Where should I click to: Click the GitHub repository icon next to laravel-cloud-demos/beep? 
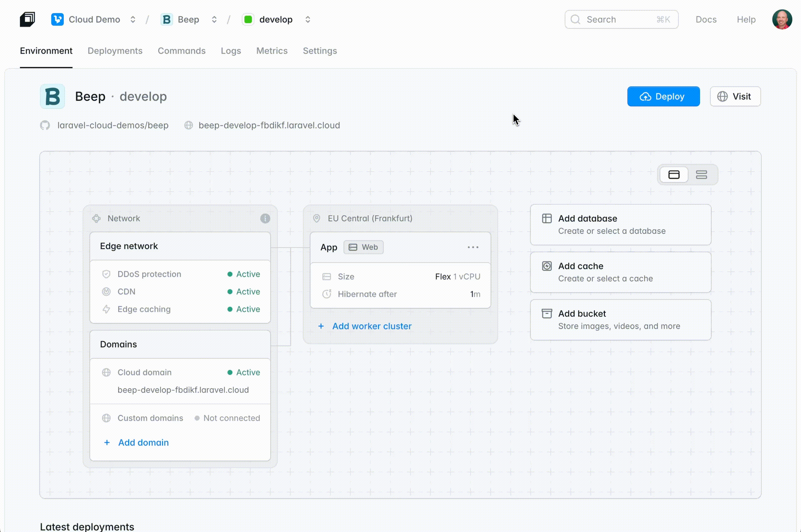(x=45, y=125)
